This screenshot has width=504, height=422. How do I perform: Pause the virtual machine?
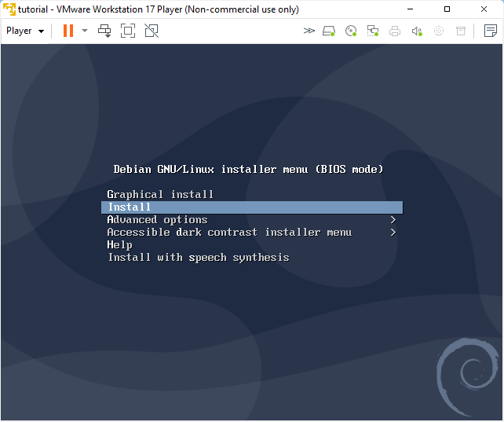click(x=68, y=31)
